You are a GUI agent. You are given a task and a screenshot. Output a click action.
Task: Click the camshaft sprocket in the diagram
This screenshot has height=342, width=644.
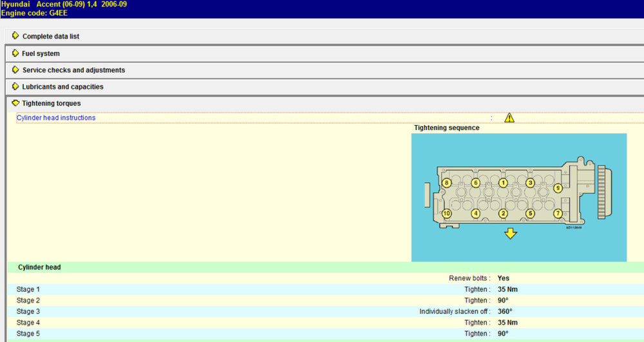604,192
